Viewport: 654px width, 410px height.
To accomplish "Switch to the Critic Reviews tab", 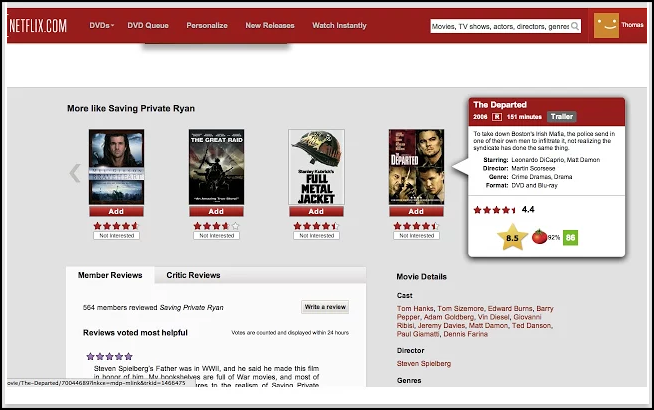I will (193, 275).
